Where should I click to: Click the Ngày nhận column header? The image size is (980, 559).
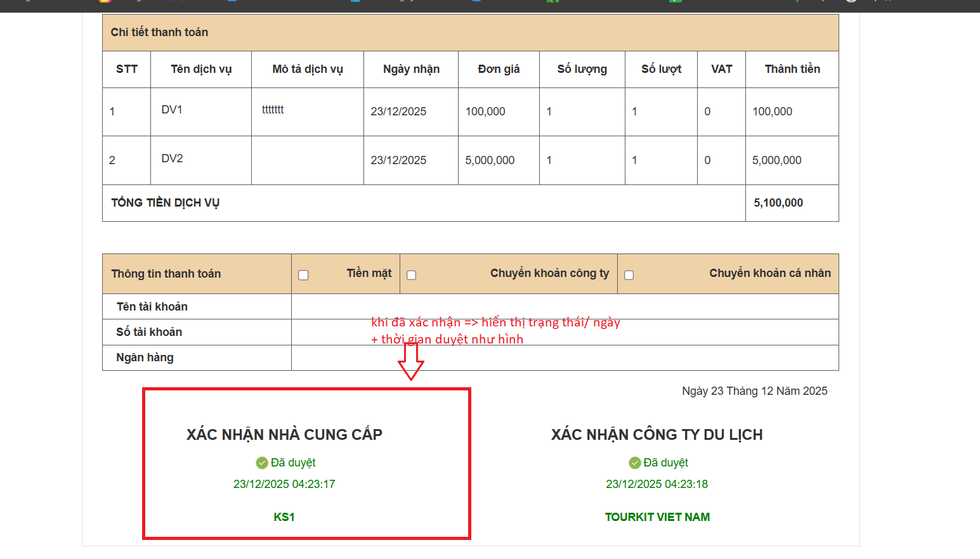[x=411, y=69]
